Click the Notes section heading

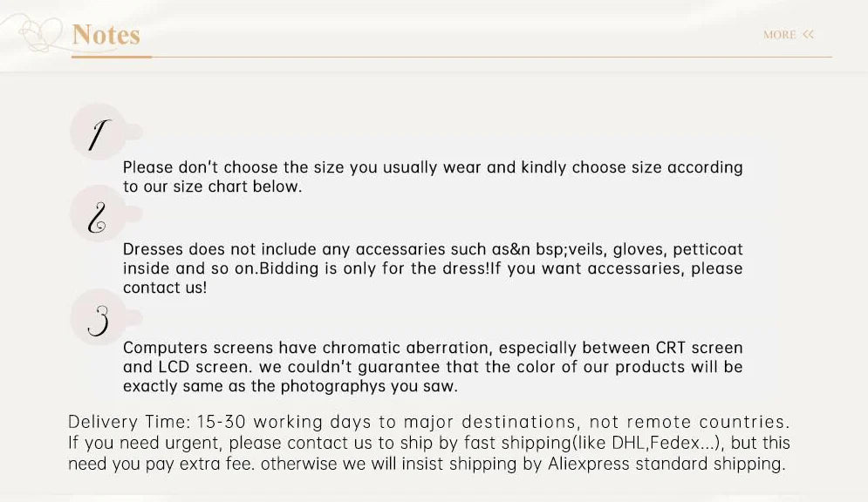pyautogui.click(x=106, y=34)
